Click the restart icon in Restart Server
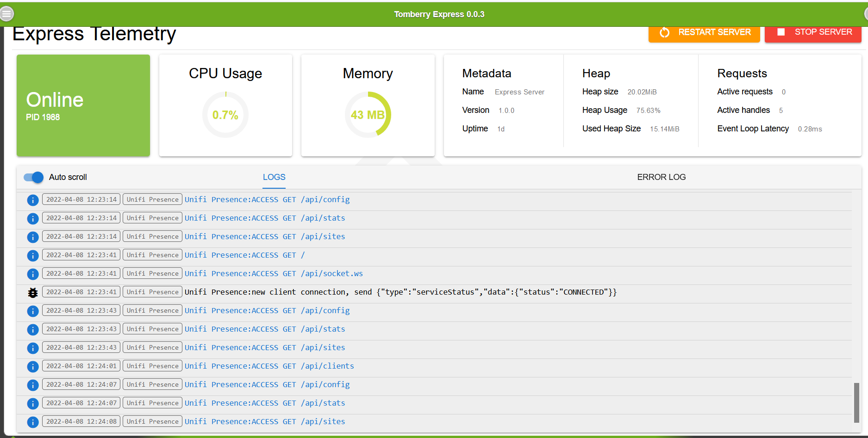The height and width of the screenshot is (438, 868). click(664, 32)
